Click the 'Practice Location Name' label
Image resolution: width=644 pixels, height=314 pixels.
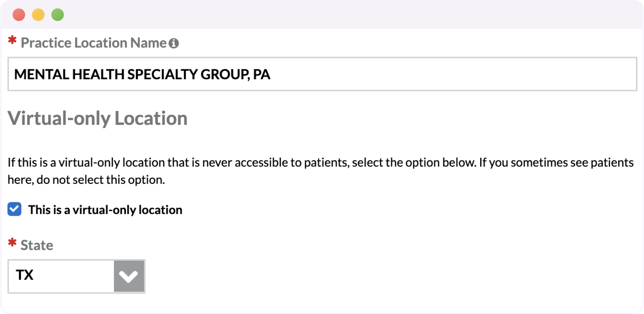[93, 43]
